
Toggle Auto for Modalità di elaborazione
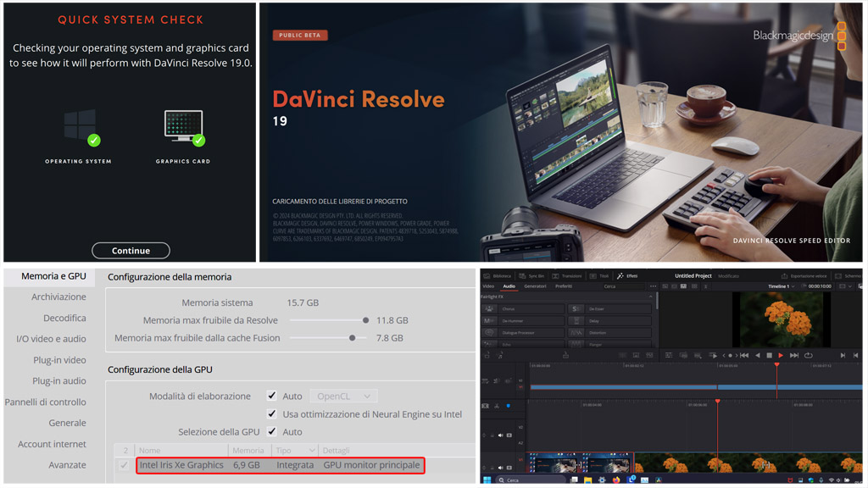pos(272,396)
